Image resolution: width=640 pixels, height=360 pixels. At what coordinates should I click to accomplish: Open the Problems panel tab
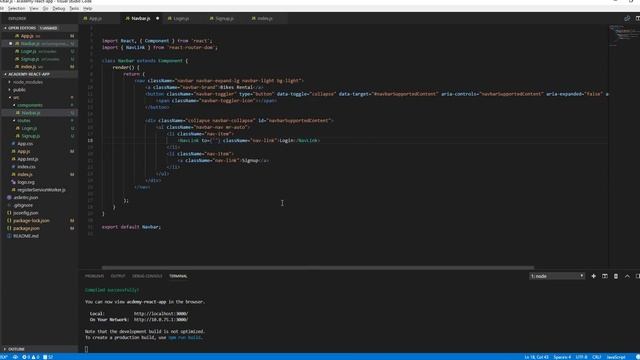(94, 276)
